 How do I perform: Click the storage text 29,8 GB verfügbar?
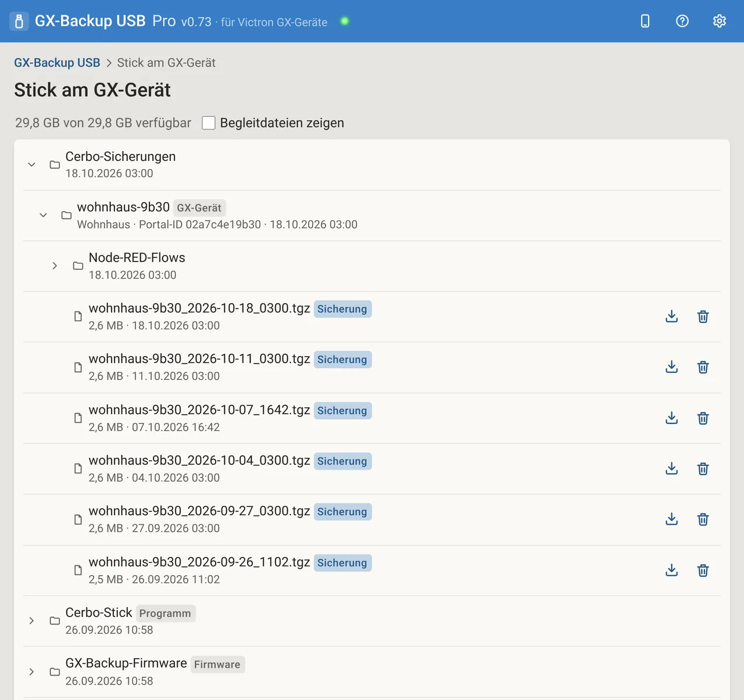point(103,123)
